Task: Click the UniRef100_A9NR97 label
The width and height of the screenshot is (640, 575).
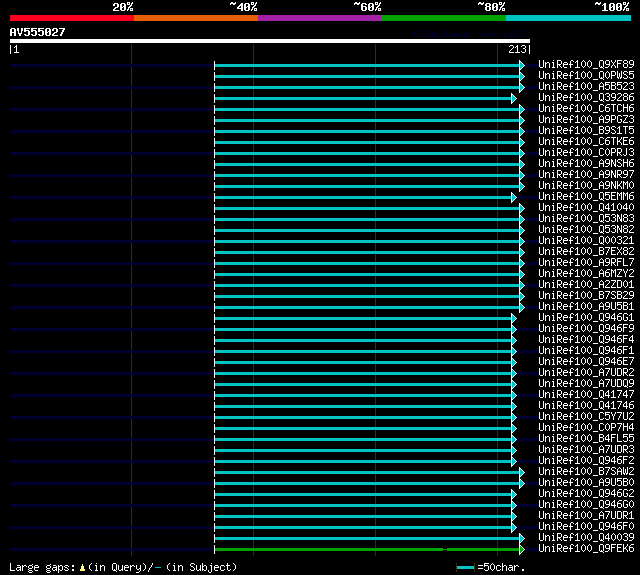Action: pos(586,175)
